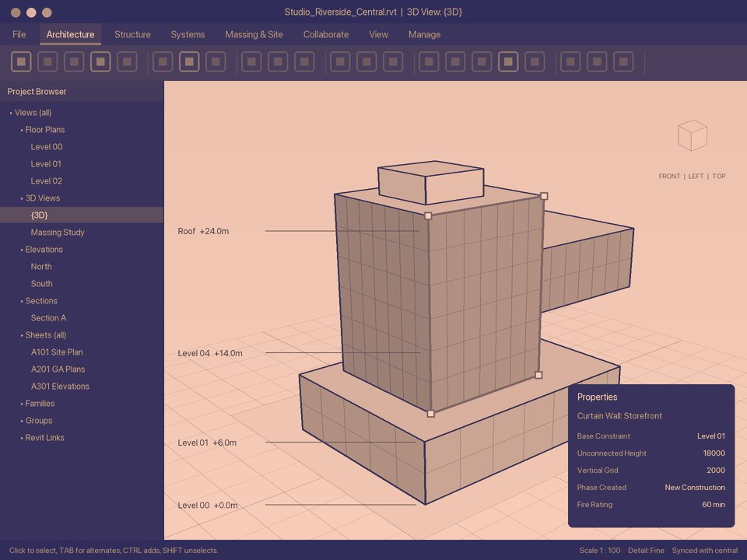The image size is (747, 560).
Task: Select the {3D} view in Project Browser
Action: click(x=82, y=215)
